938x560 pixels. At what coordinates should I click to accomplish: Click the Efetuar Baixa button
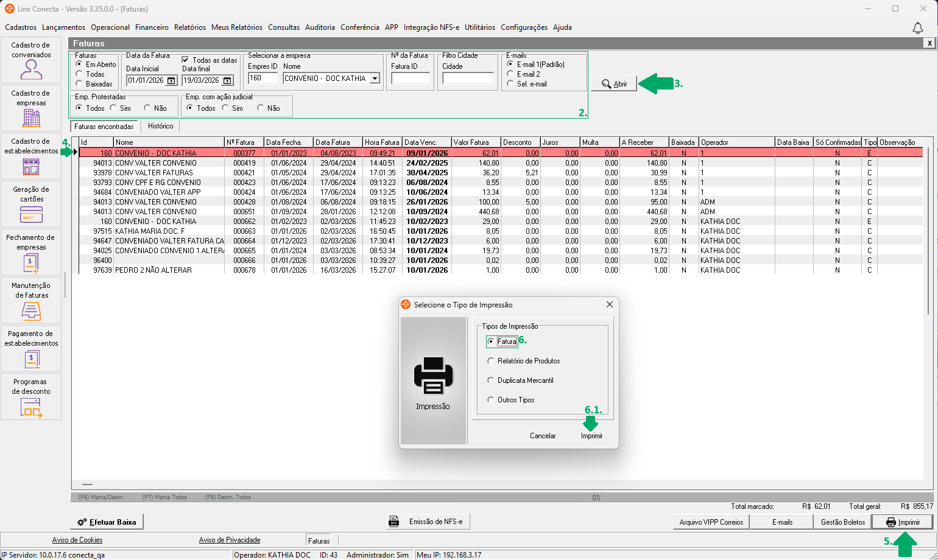point(107,522)
